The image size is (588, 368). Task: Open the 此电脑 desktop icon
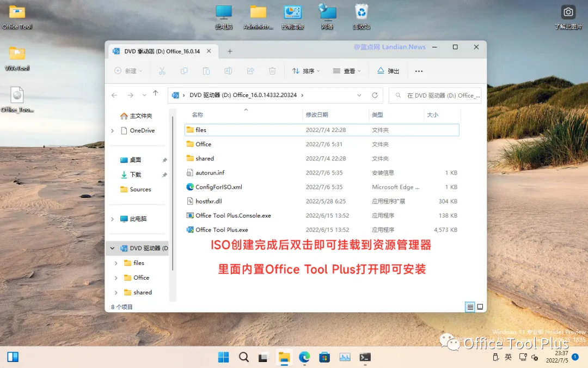224,17
